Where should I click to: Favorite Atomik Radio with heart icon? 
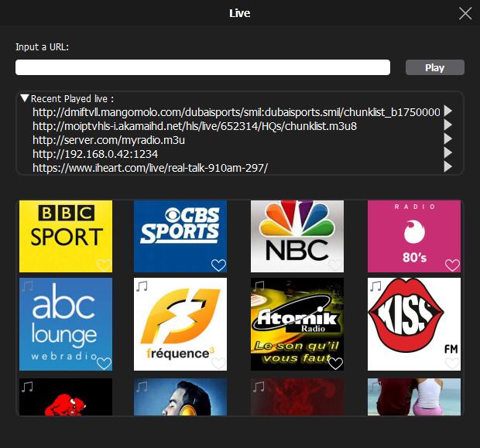point(335,364)
